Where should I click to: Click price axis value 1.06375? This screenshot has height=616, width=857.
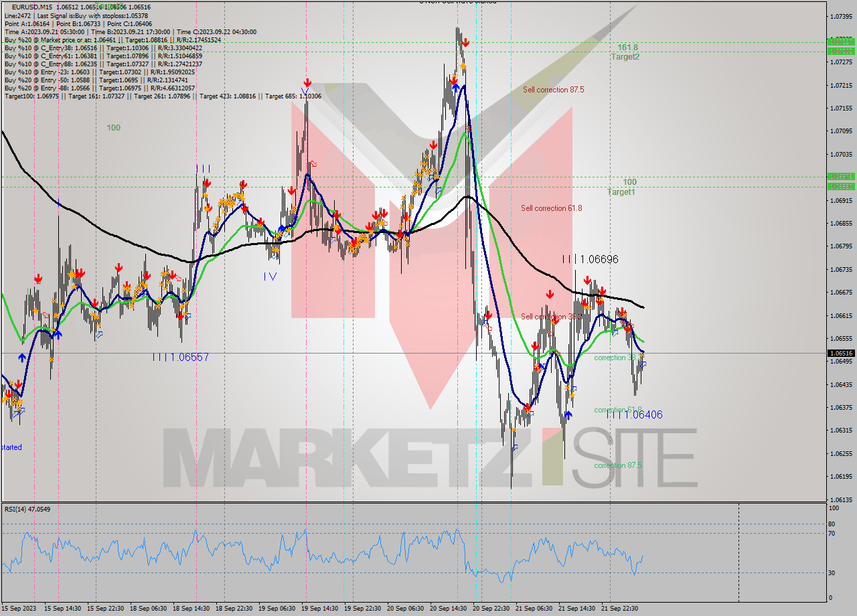841,407
